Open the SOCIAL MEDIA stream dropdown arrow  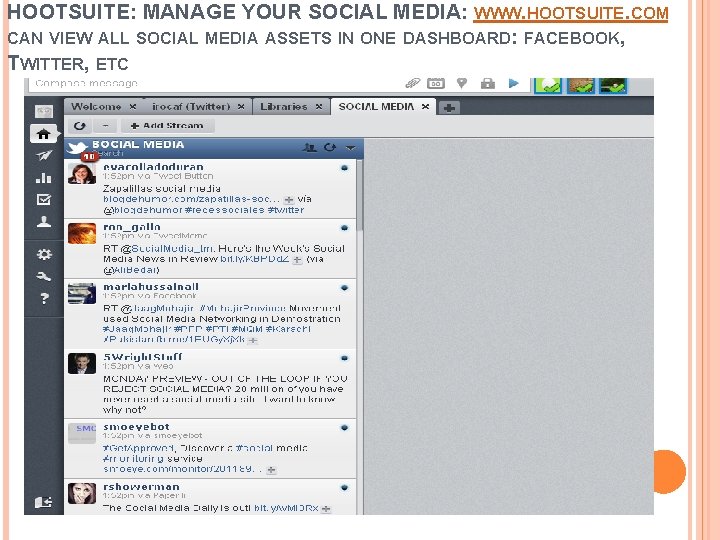point(350,148)
